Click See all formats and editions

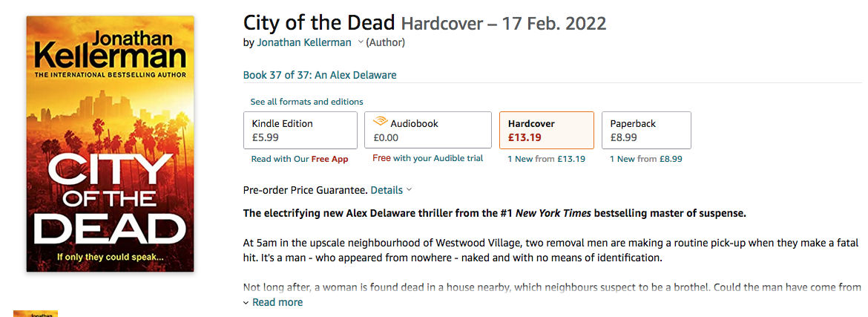pyautogui.click(x=306, y=102)
